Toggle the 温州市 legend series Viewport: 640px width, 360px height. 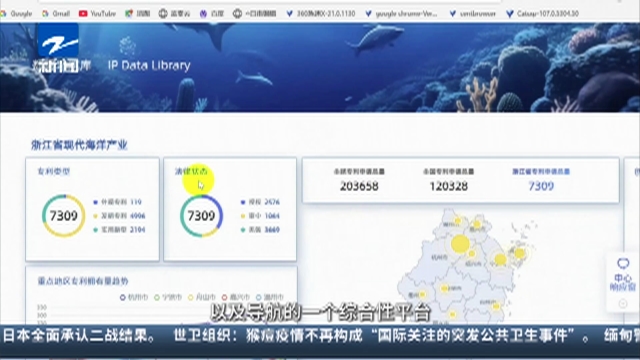[x=269, y=297]
